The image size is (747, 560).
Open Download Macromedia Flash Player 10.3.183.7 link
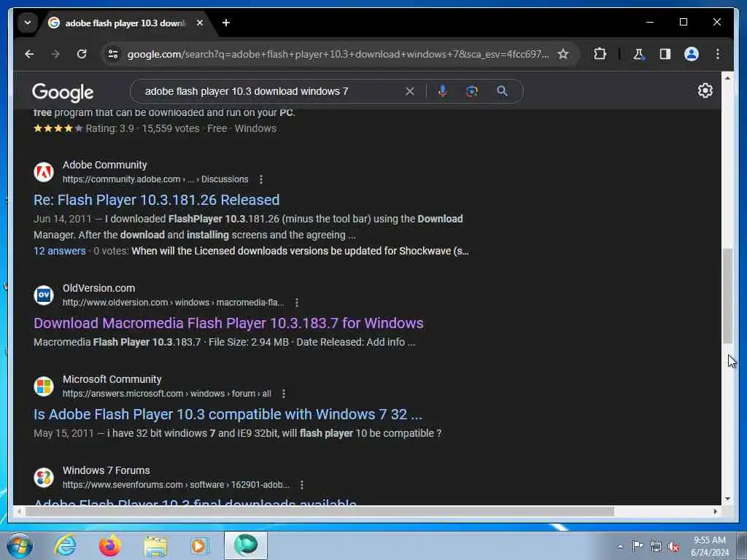[228, 323]
